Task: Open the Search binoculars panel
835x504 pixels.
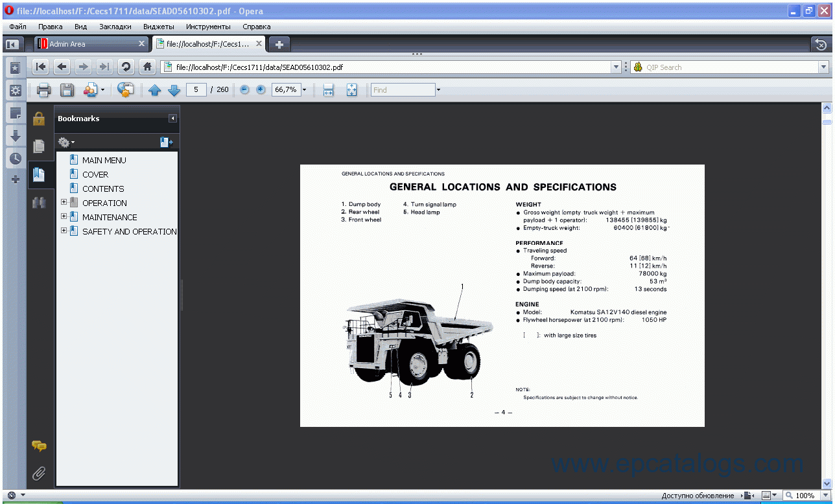Action: 39,202
